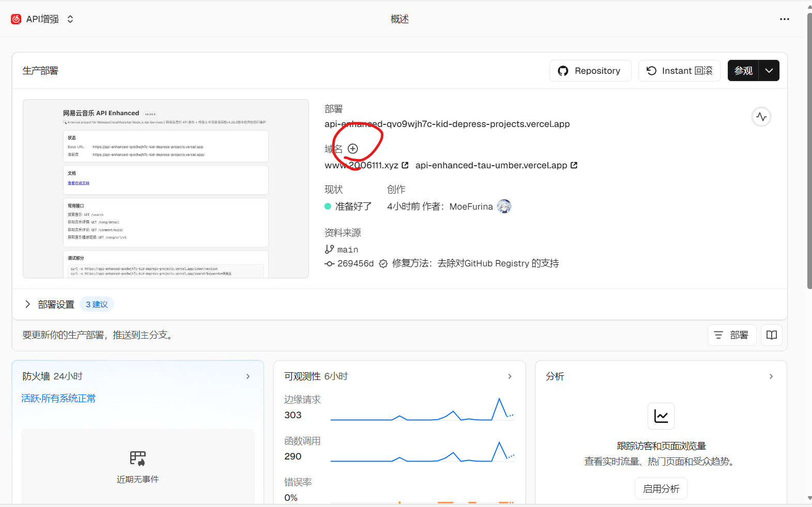Click the 概述 page title

point(400,19)
